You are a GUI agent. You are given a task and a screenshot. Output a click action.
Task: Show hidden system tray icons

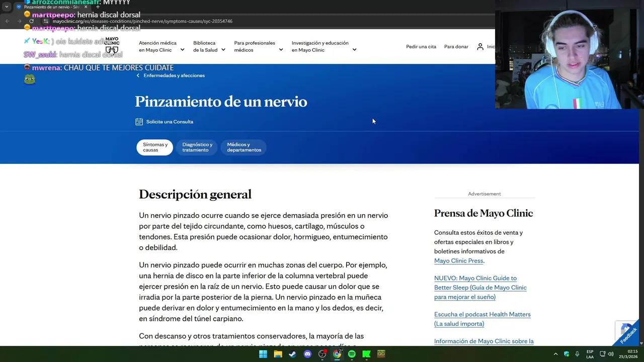point(555,354)
